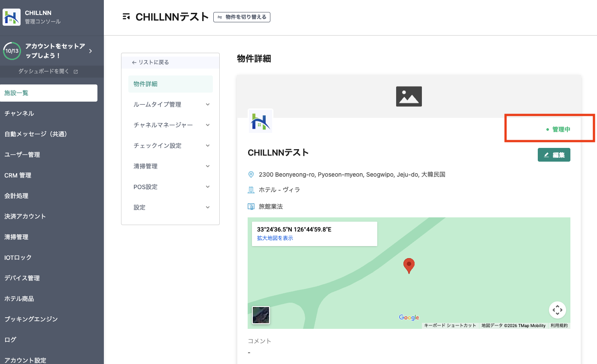Click the location pin icon by address

tap(251, 174)
